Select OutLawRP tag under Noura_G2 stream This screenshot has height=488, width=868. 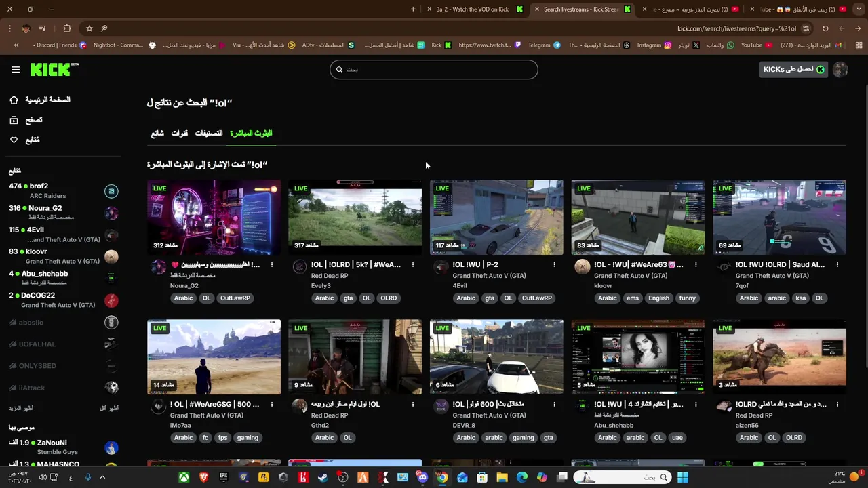[235, 298]
